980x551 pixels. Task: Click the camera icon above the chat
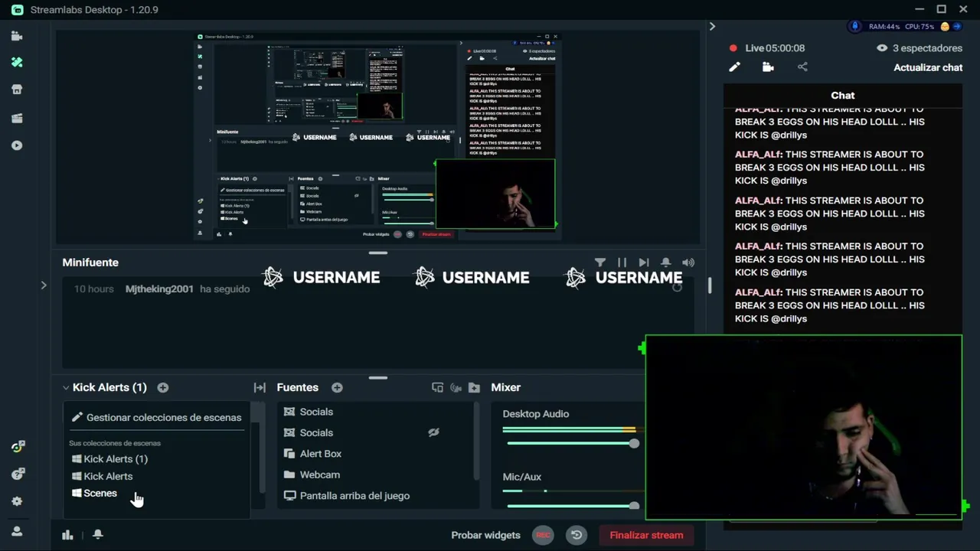(x=768, y=67)
